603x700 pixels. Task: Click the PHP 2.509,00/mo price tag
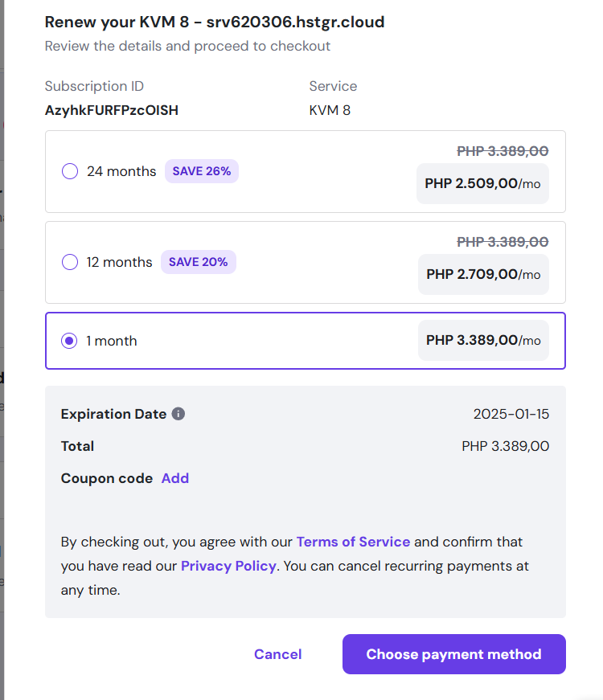click(482, 184)
